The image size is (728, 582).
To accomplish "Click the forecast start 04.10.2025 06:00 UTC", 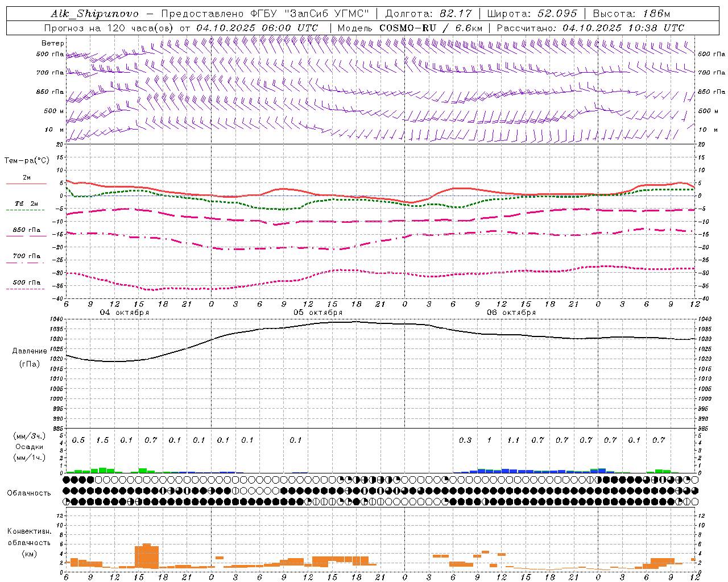I will pyautogui.click(x=257, y=28).
